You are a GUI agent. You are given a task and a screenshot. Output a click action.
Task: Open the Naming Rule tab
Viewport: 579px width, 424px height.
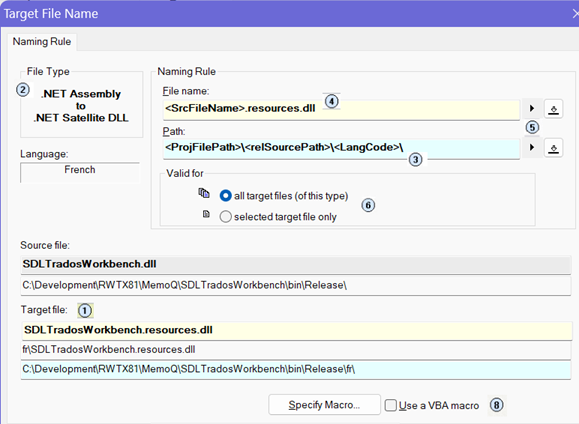click(42, 41)
